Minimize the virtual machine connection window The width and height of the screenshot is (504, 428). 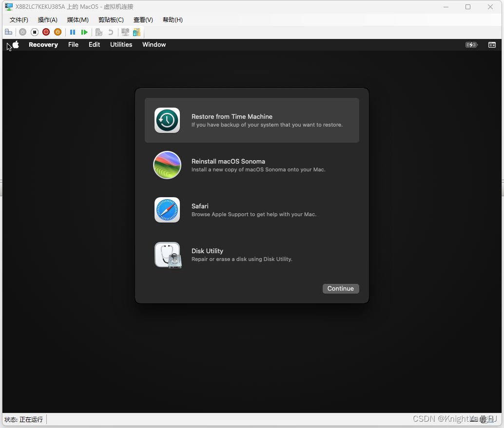446,7
